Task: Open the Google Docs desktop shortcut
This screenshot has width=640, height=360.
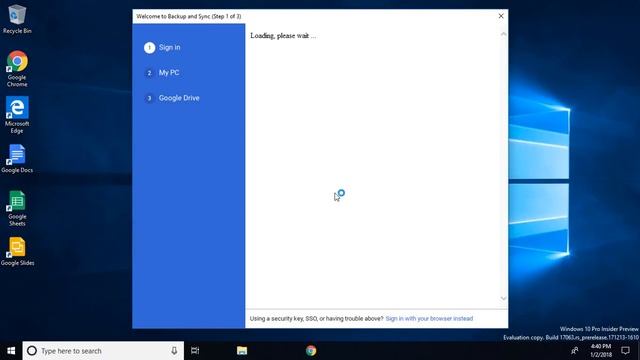Action: point(17,159)
